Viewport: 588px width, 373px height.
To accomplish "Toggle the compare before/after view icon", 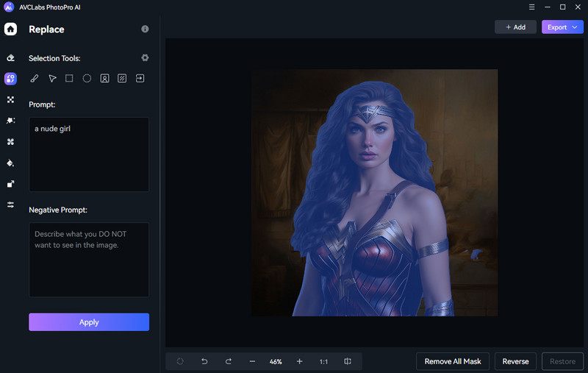I will [348, 361].
